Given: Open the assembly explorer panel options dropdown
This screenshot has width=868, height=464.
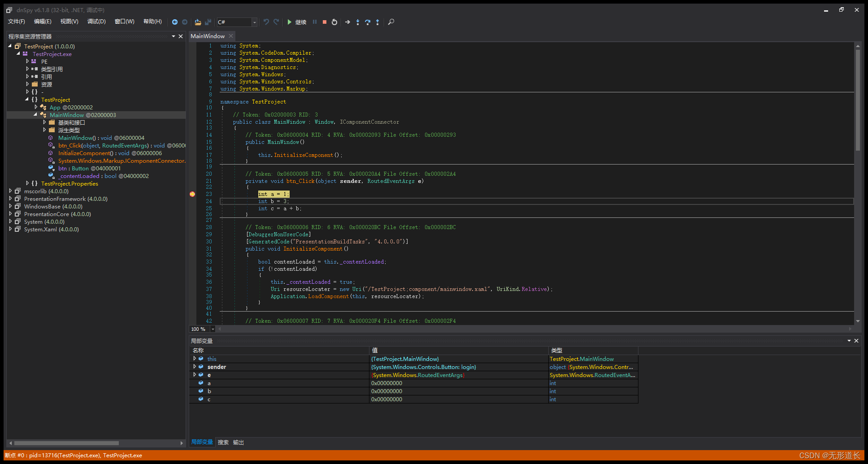Looking at the screenshot, I should point(174,36).
